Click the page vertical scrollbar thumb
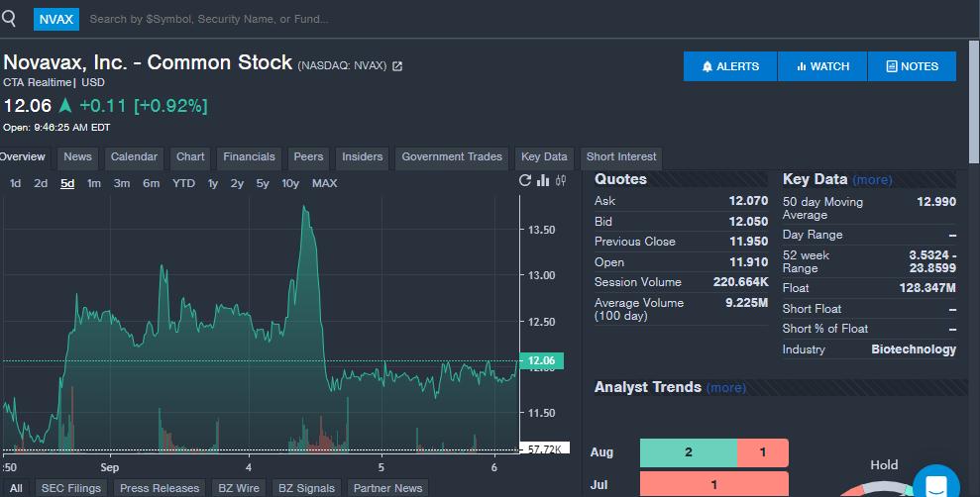This screenshot has width=980, height=497. pos(974,102)
